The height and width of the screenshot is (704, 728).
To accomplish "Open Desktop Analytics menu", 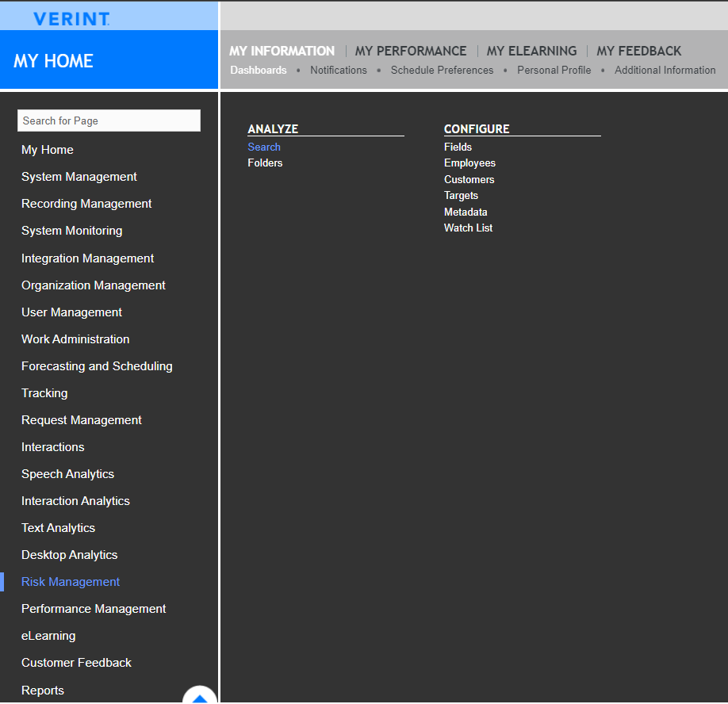I will 70,555.
